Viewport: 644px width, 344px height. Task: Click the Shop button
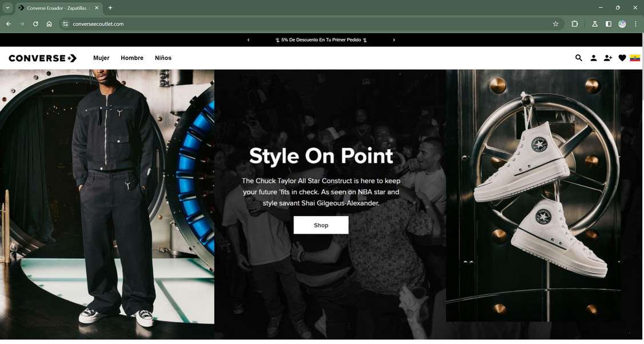tap(321, 225)
